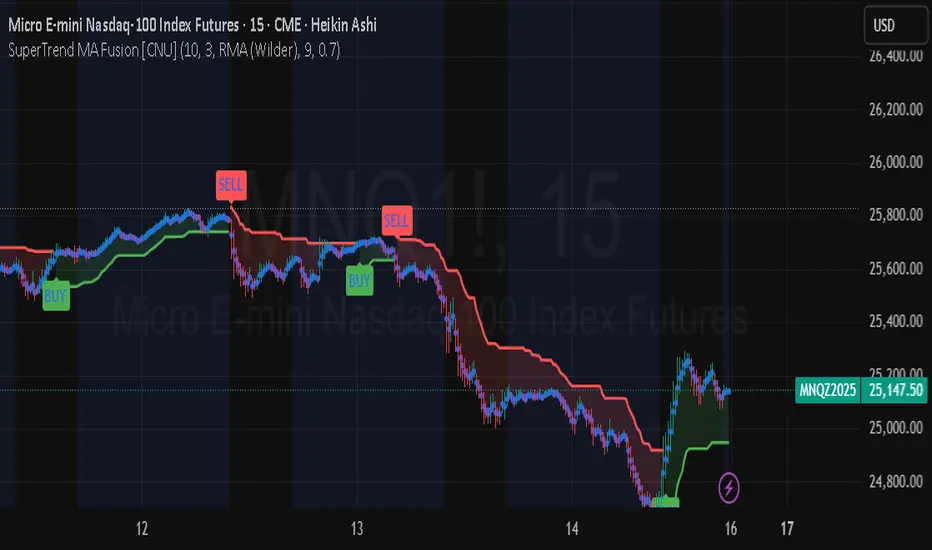Click date 13 on the time axis
This screenshot has width=932, height=550.
[357, 528]
